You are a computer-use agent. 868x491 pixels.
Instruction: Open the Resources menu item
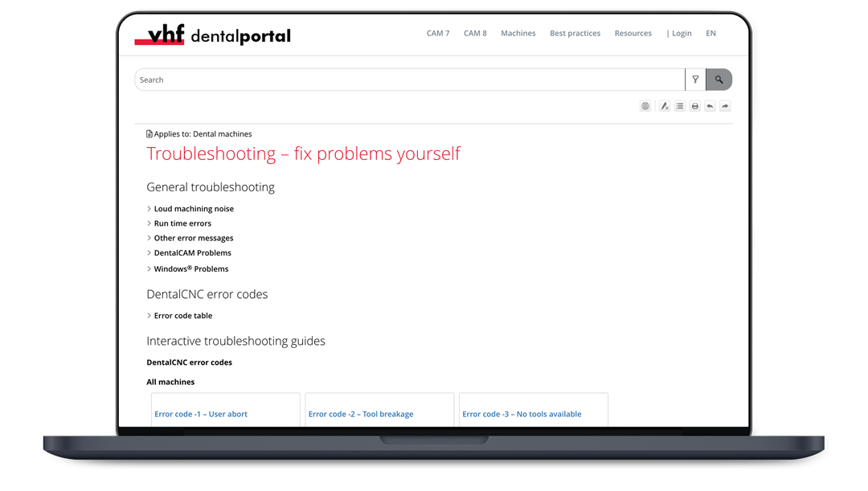(633, 34)
